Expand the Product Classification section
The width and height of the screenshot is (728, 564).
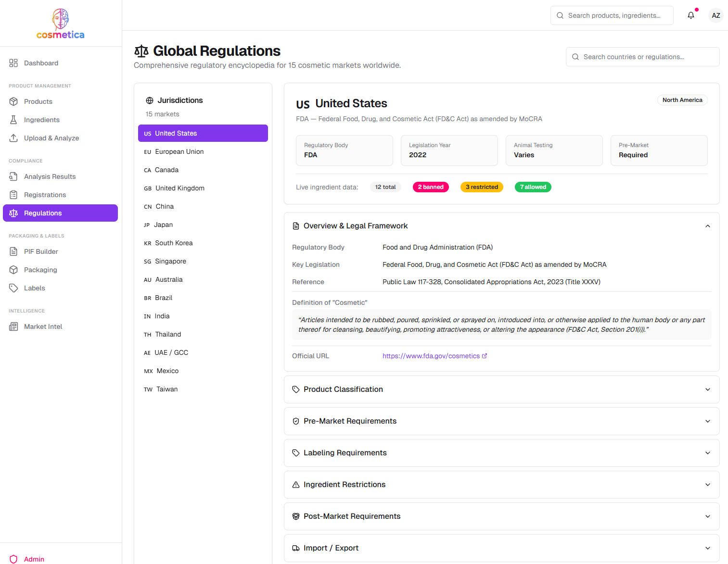point(707,389)
